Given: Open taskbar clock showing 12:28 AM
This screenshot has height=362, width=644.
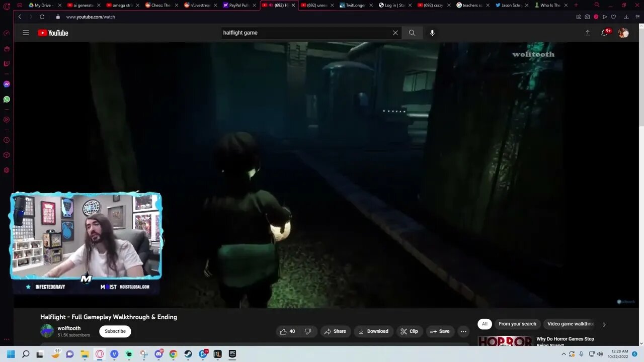Looking at the screenshot, I should [x=619, y=354].
